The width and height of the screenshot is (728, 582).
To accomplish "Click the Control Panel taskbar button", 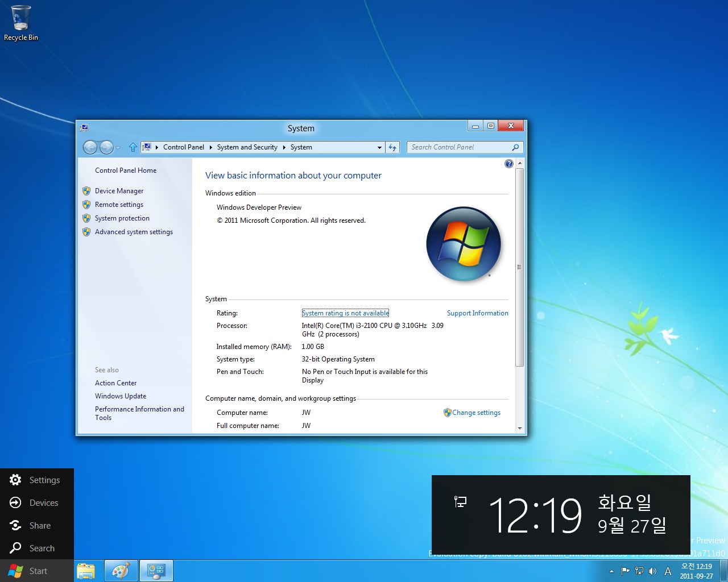I will [156, 571].
